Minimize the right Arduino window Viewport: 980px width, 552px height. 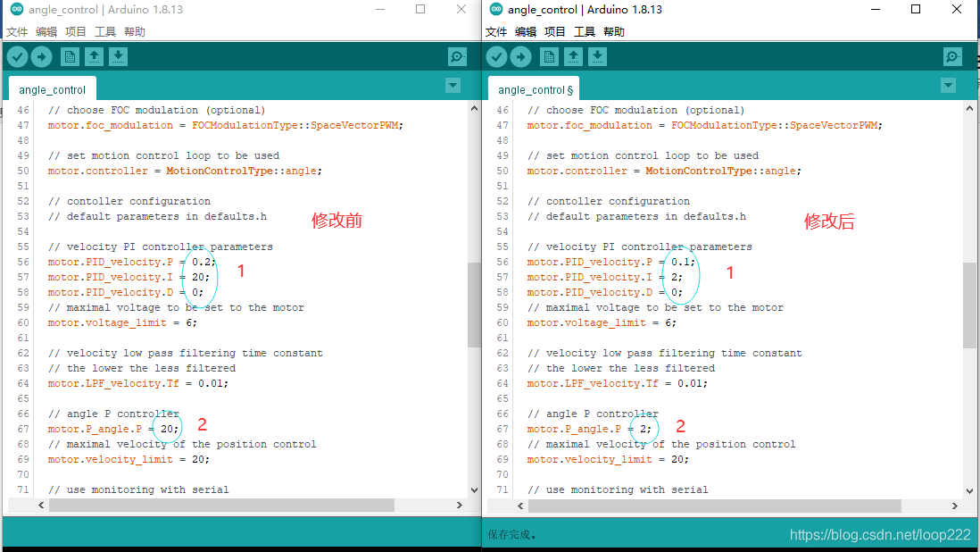(876, 9)
